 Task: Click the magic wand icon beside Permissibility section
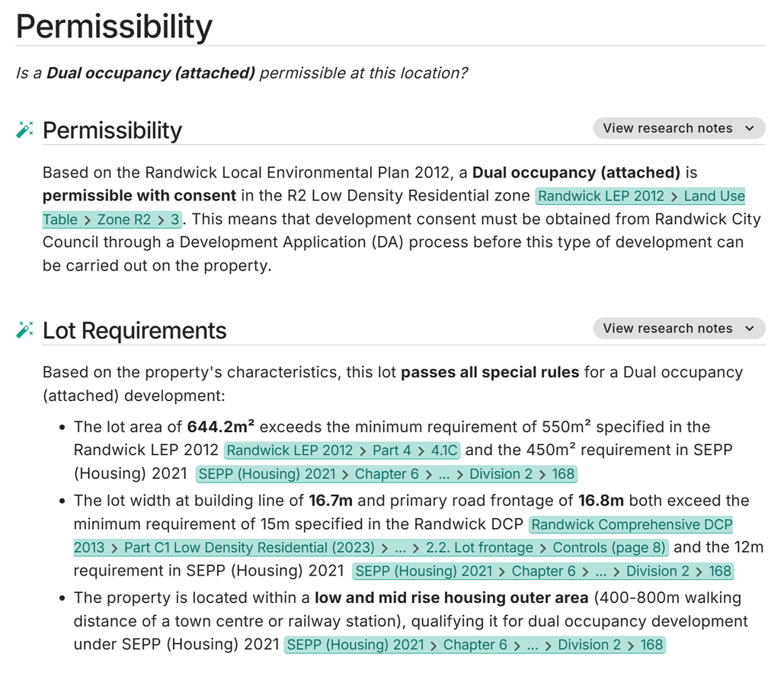pyautogui.click(x=25, y=130)
